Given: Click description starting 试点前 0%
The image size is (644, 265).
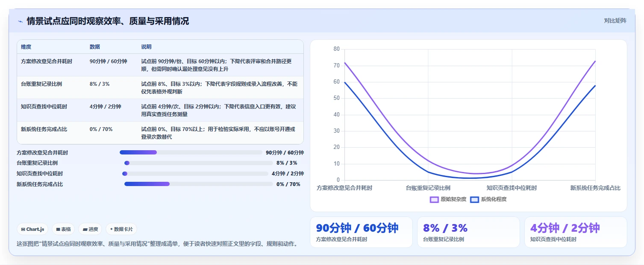Looking at the screenshot, I should (218, 133).
